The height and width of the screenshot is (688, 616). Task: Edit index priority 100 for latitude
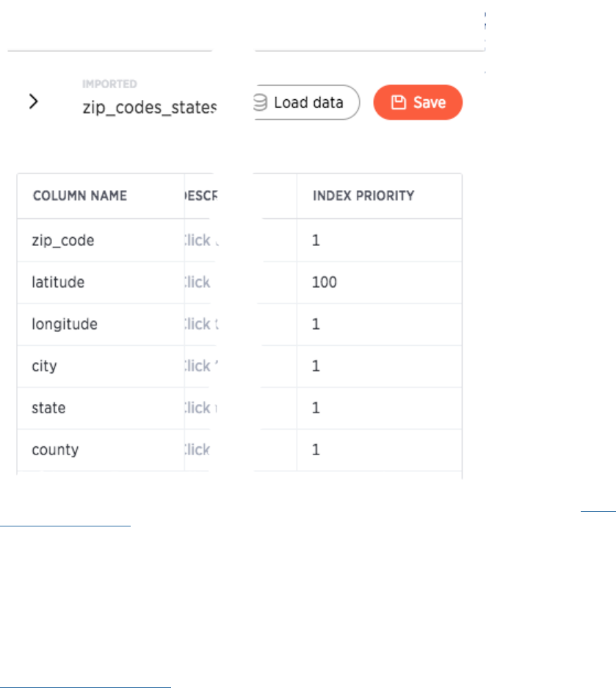[325, 282]
